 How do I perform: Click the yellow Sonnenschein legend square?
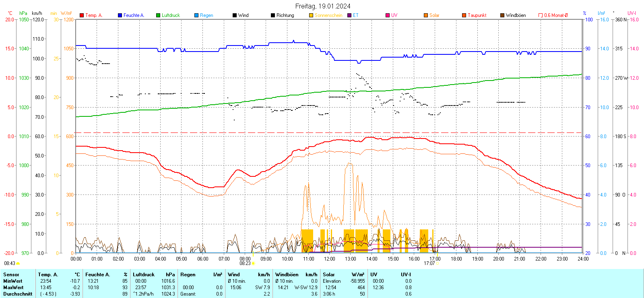coord(311,15)
